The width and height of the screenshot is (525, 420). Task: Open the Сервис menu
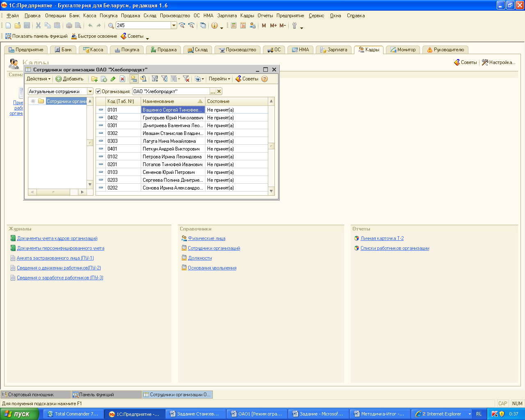(x=316, y=16)
